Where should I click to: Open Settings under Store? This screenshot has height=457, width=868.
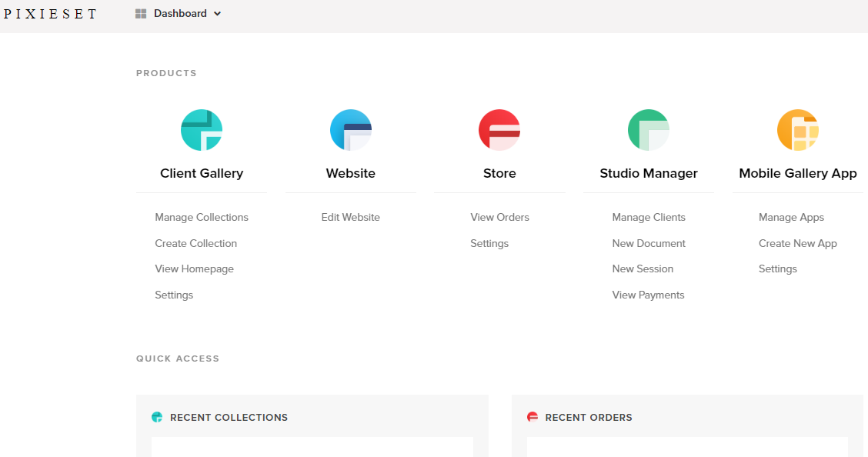point(489,243)
